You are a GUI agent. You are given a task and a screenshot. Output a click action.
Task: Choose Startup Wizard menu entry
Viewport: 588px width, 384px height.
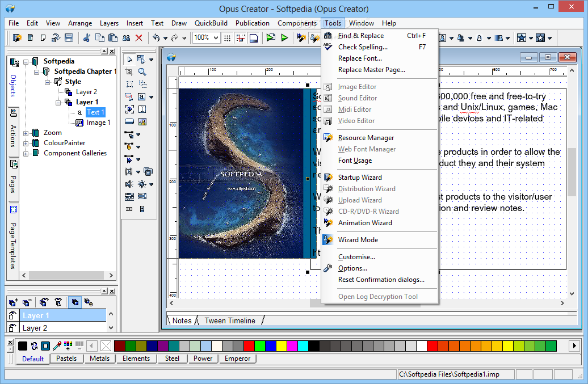(x=380, y=178)
